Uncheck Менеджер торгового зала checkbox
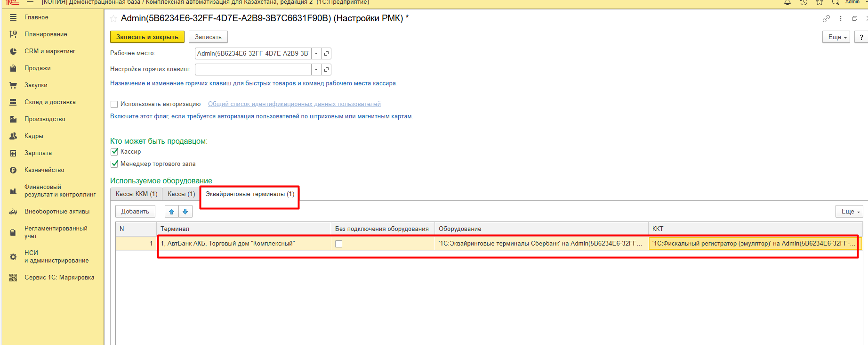Image resolution: width=868 pixels, height=345 pixels. [114, 164]
